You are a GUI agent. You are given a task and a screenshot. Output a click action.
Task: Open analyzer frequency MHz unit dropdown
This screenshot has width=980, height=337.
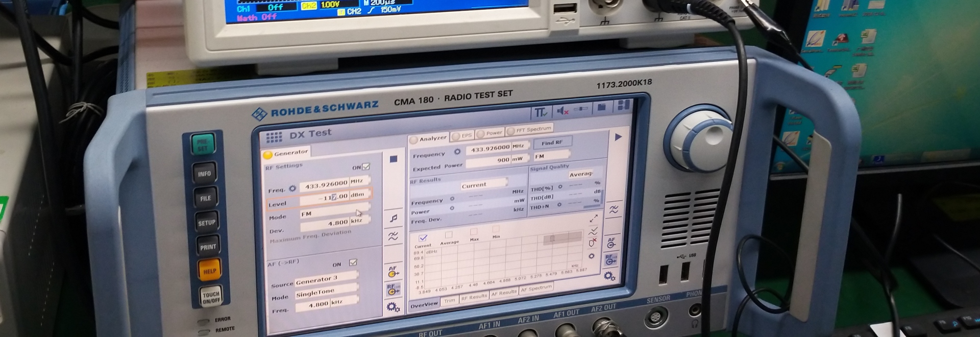(520, 146)
